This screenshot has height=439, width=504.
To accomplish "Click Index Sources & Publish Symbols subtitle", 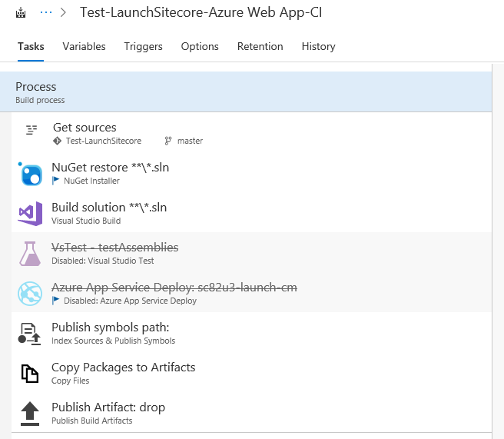I will tap(114, 341).
